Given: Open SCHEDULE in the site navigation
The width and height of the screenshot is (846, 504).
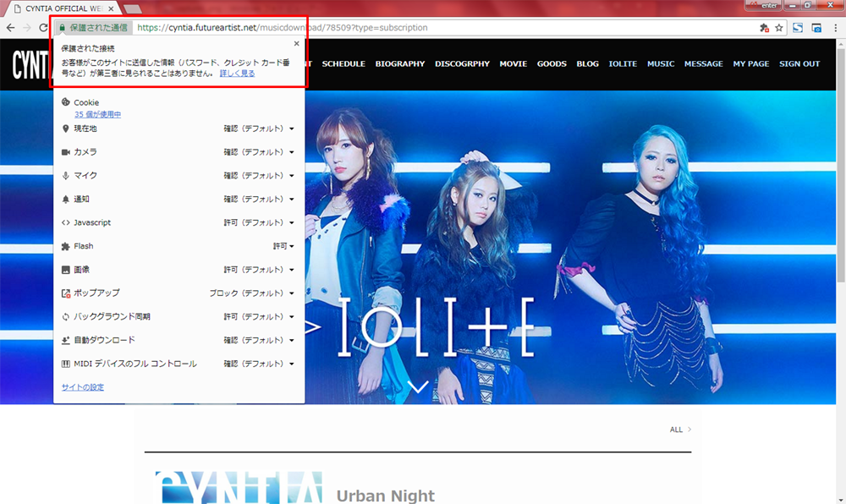Looking at the screenshot, I should [x=343, y=63].
